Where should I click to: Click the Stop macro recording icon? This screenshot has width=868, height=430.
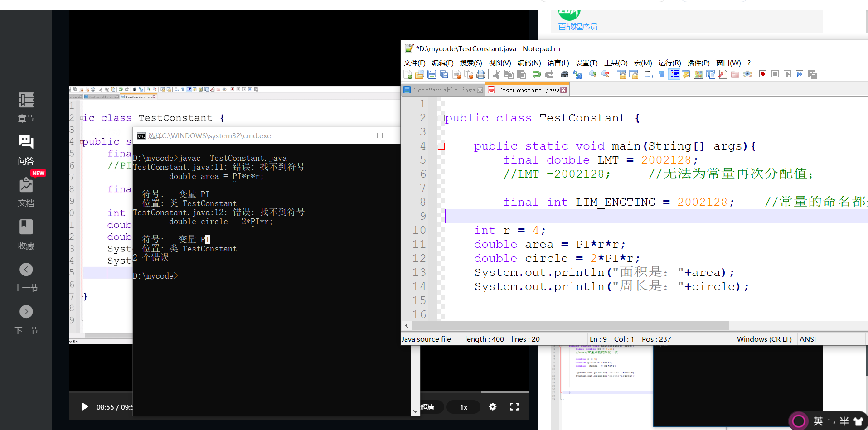coord(775,74)
